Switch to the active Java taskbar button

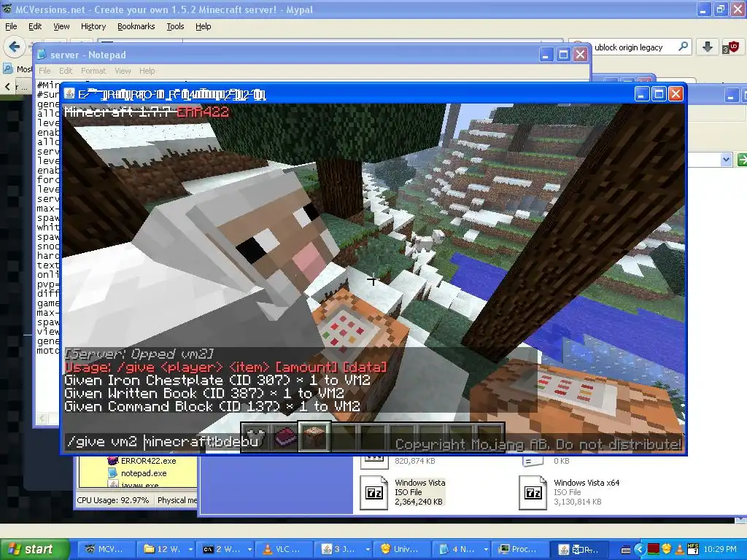pos(580,549)
